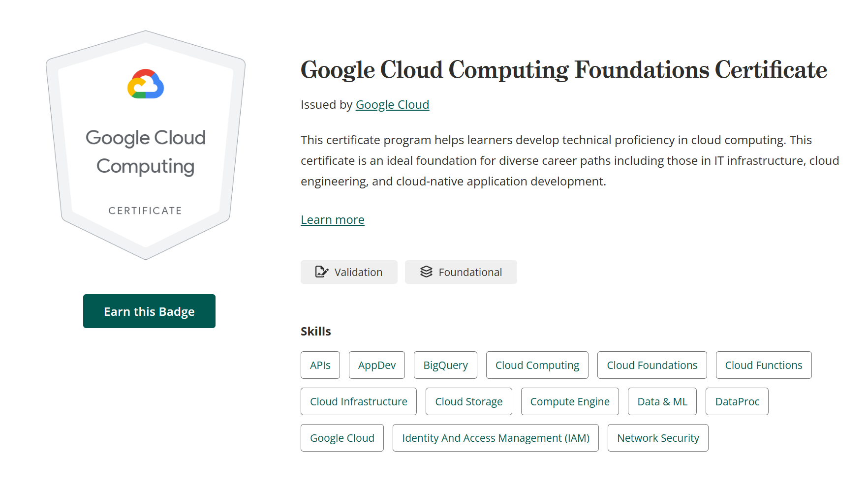
Task: Click the Earn this Badge button
Action: click(149, 311)
